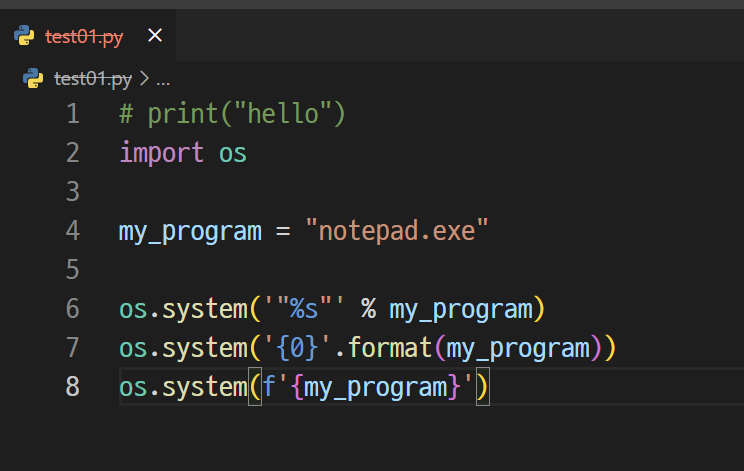The height and width of the screenshot is (471, 744).
Task: Click the Python icon on the tab
Action: coord(24,36)
